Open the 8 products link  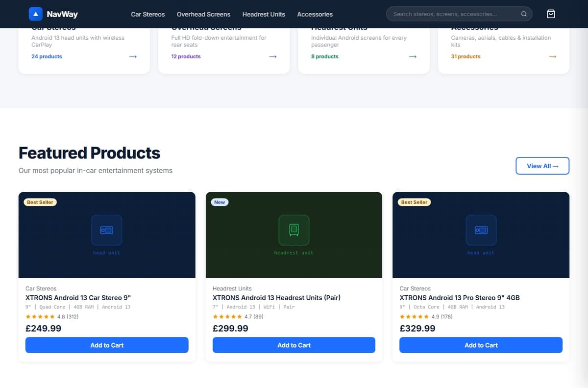[x=325, y=56]
